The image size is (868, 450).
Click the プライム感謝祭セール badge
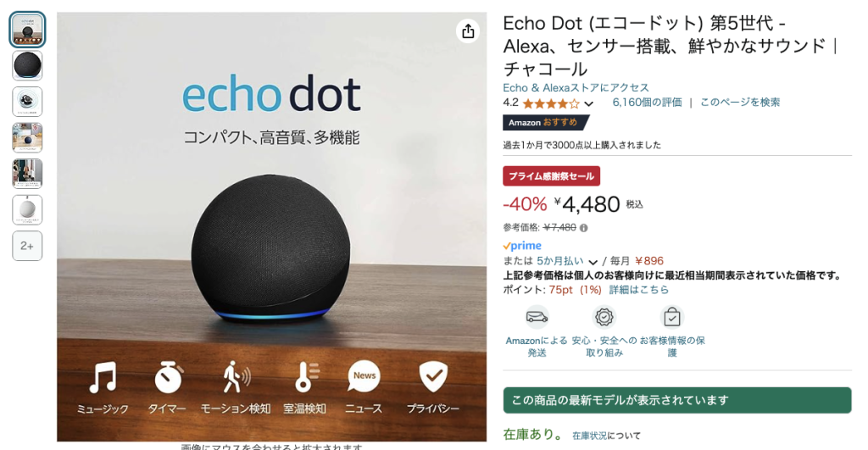(x=551, y=176)
